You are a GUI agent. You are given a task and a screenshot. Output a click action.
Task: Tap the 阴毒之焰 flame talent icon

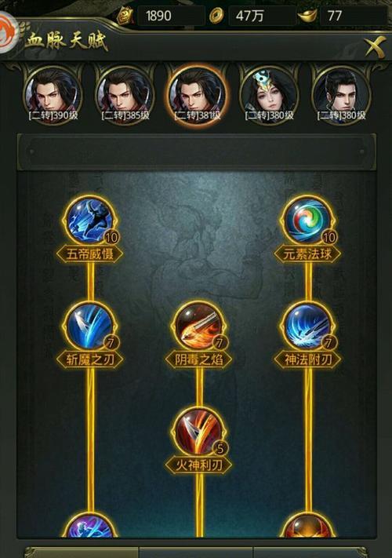point(198,326)
